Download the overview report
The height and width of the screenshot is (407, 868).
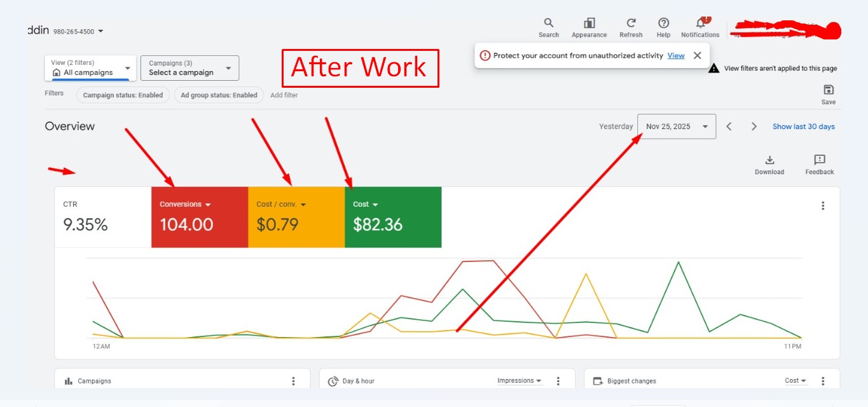[769, 160]
